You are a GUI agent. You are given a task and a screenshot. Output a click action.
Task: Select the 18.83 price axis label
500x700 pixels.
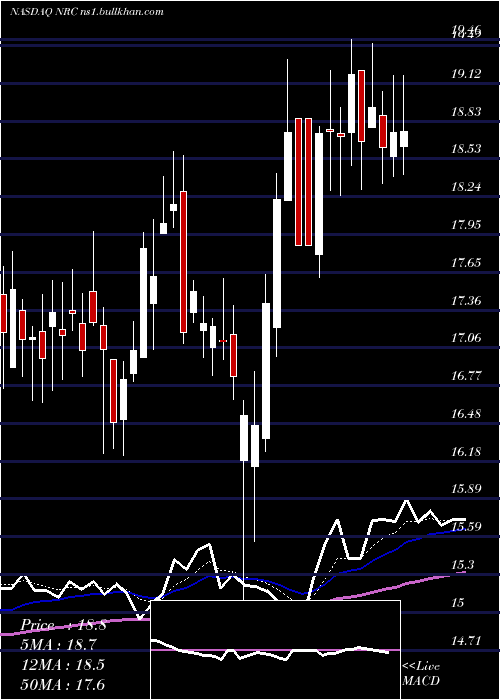pos(466,112)
